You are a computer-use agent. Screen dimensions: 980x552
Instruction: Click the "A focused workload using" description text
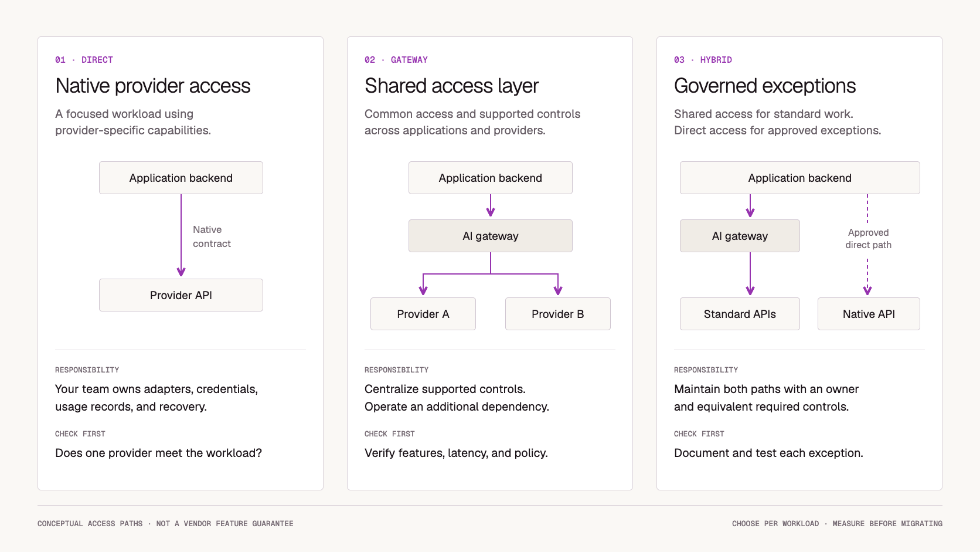pos(124,114)
